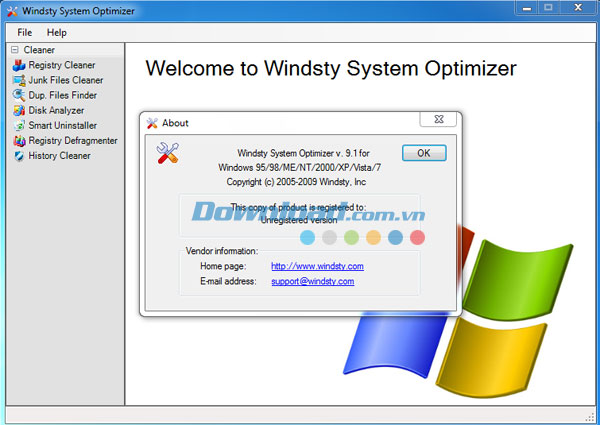Image resolution: width=600 pixels, height=425 pixels.
Task: Click the History Cleaner shield icon
Action: [19, 156]
